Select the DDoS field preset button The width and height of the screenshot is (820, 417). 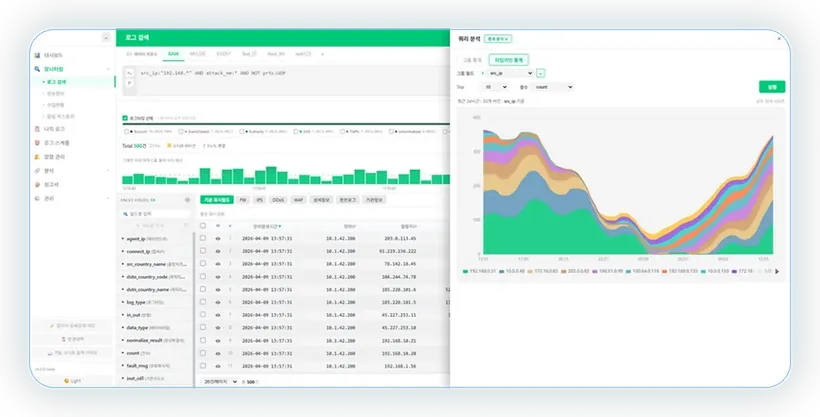point(278,200)
